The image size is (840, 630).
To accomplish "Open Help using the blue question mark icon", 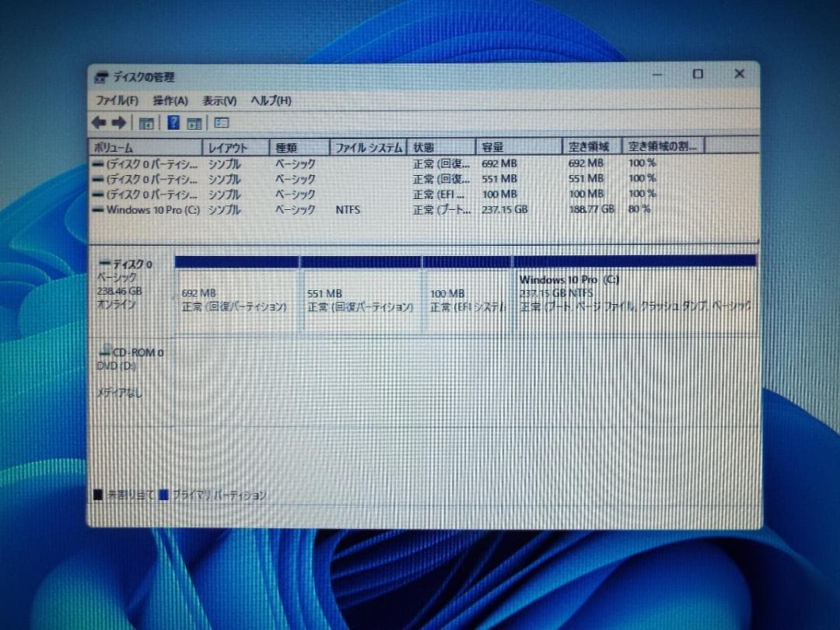I will click(x=172, y=122).
